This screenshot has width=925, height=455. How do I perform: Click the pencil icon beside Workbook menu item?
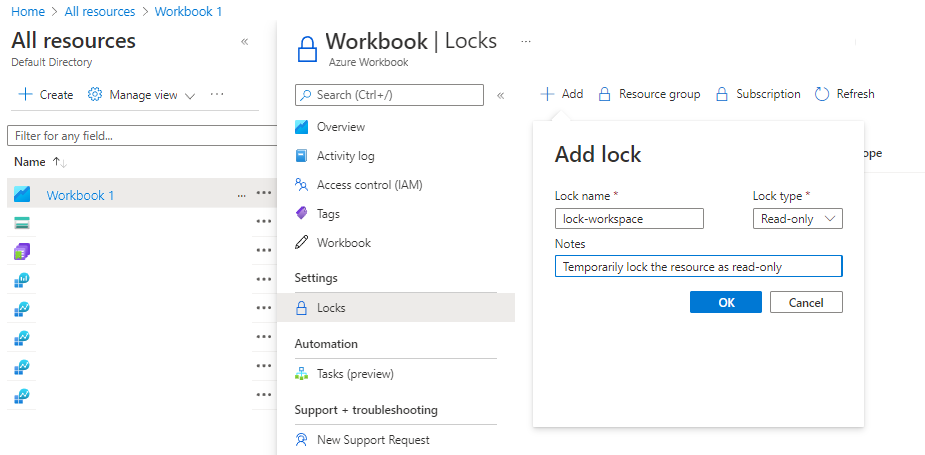pos(301,243)
